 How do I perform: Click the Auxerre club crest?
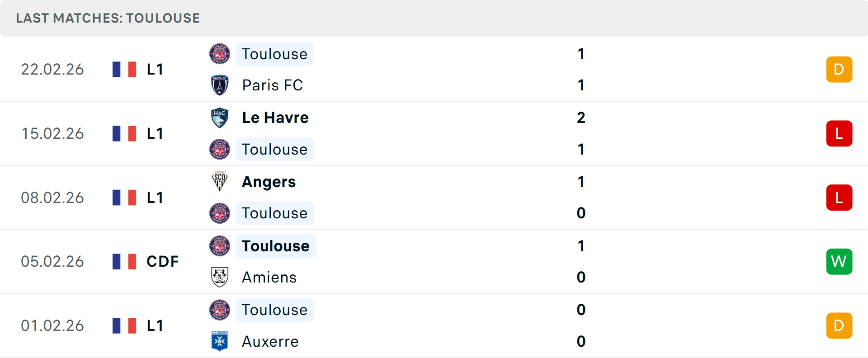coord(220,341)
